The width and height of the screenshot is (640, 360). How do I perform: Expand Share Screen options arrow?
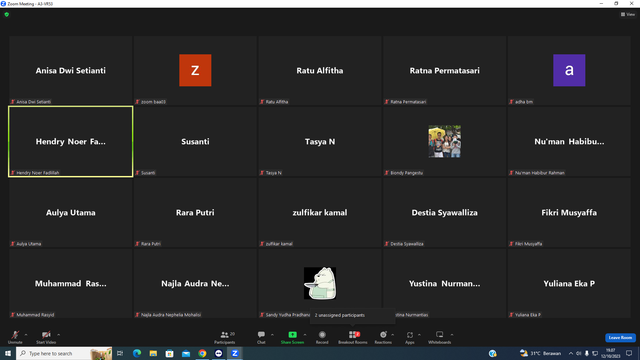point(305,335)
